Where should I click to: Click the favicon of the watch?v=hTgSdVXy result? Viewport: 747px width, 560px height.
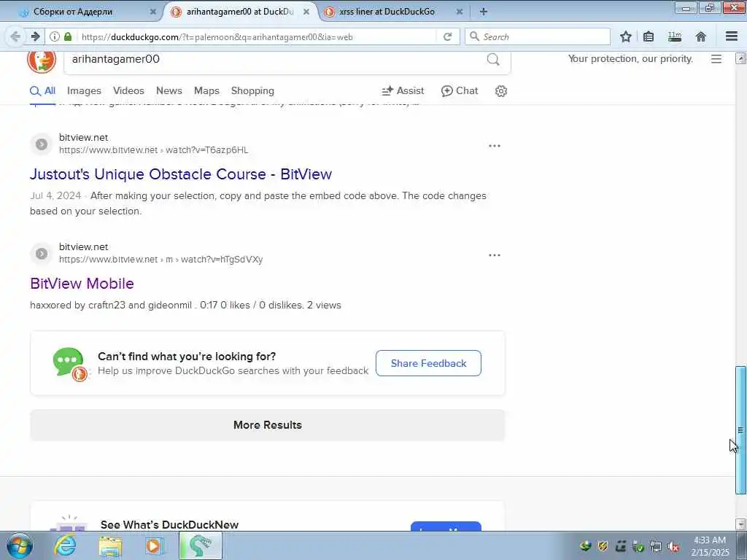(x=42, y=253)
